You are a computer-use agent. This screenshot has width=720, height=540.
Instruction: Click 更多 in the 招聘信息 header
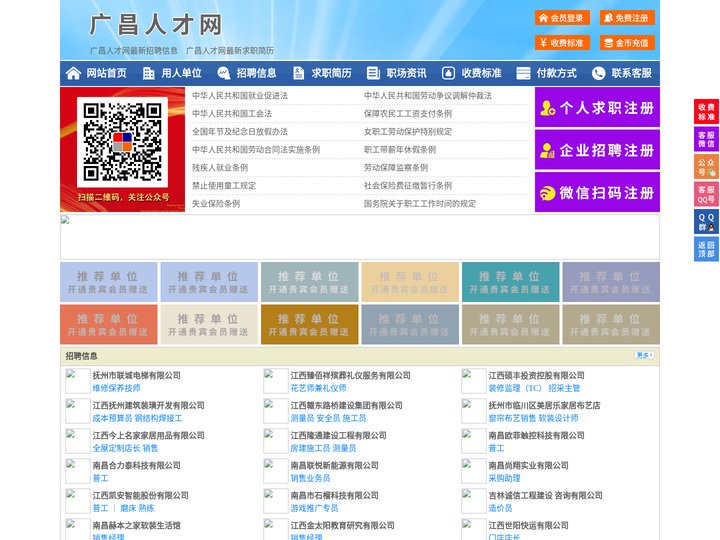click(x=644, y=355)
